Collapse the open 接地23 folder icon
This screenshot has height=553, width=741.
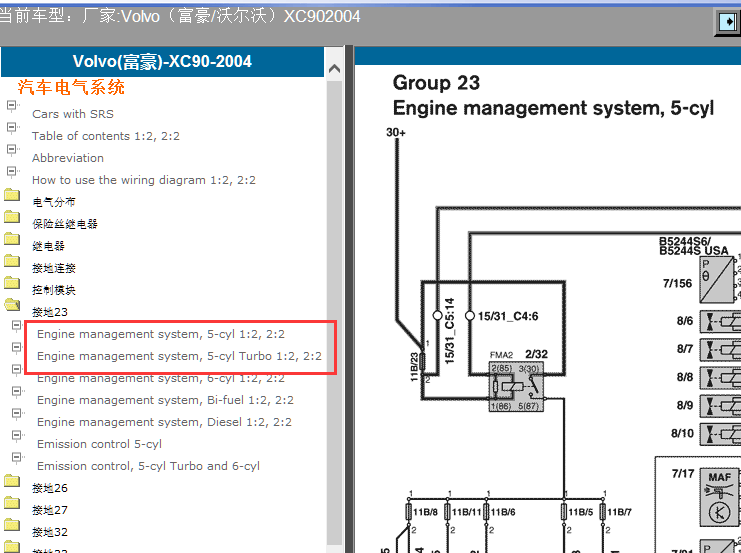(x=12, y=304)
